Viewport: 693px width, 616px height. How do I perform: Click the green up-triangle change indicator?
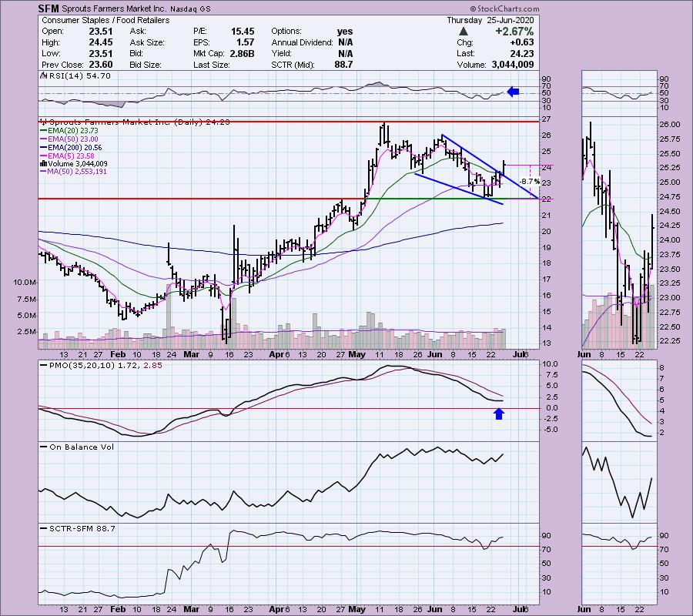464,32
